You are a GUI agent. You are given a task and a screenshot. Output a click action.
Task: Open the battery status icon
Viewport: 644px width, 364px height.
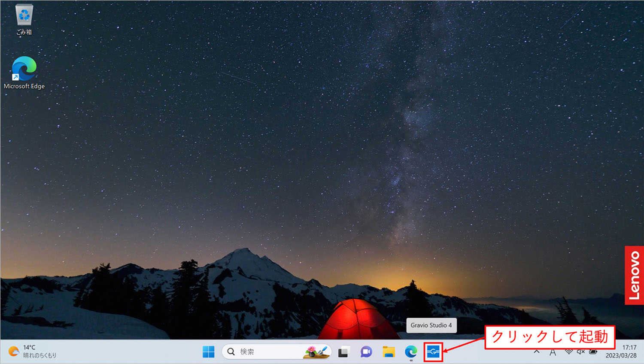click(x=593, y=352)
